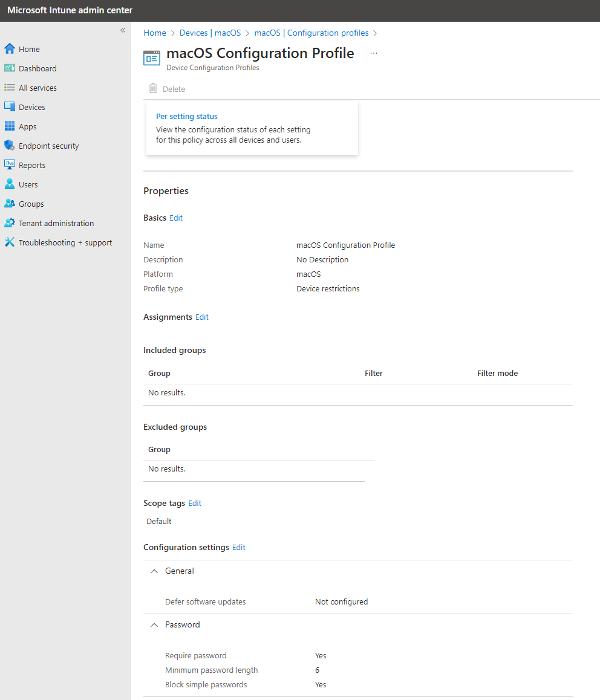The width and height of the screenshot is (600, 700).
Task: Select Tenant administration in sidebar
Action: point(56,223)
